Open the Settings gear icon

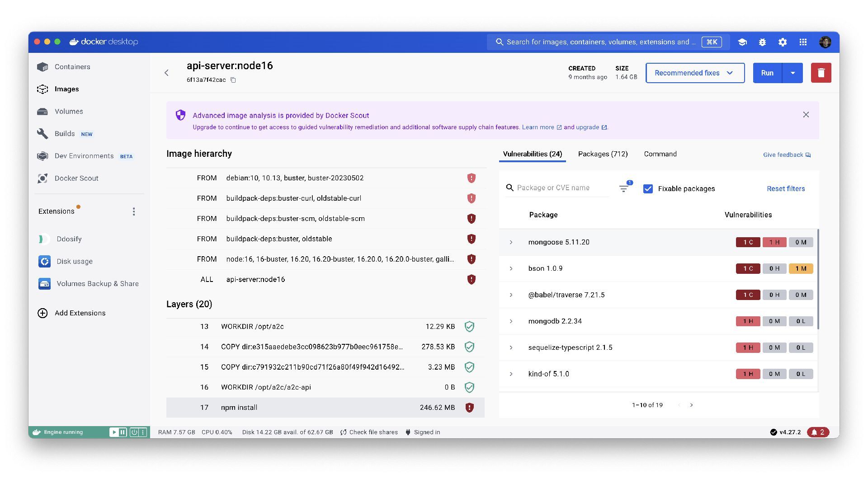pos(783,42)
